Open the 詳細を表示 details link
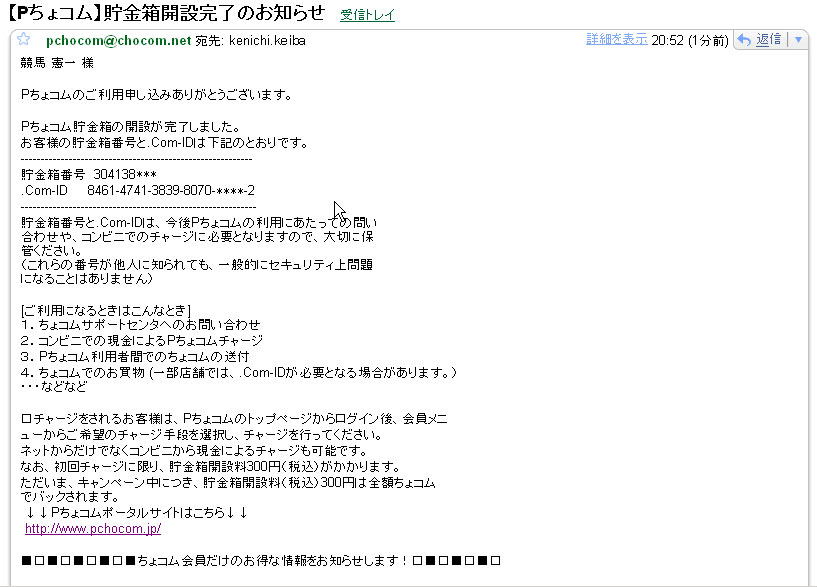The width and height of the screenshot is (817, 587). tap(616, 40)
